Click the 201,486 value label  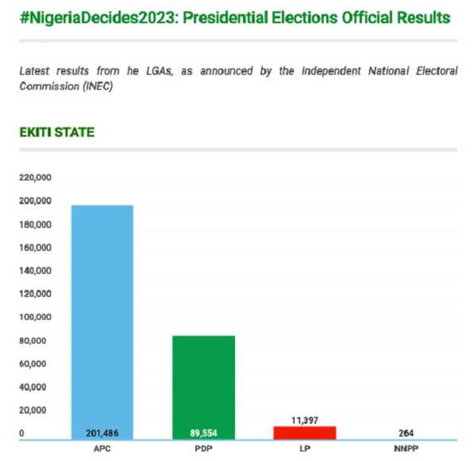(x=102, y=433)
